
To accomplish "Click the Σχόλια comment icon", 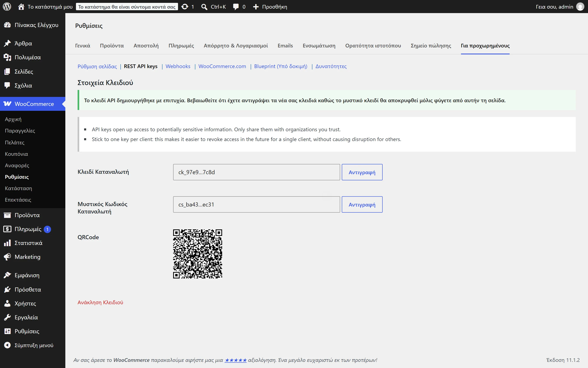I will (7, 85).
